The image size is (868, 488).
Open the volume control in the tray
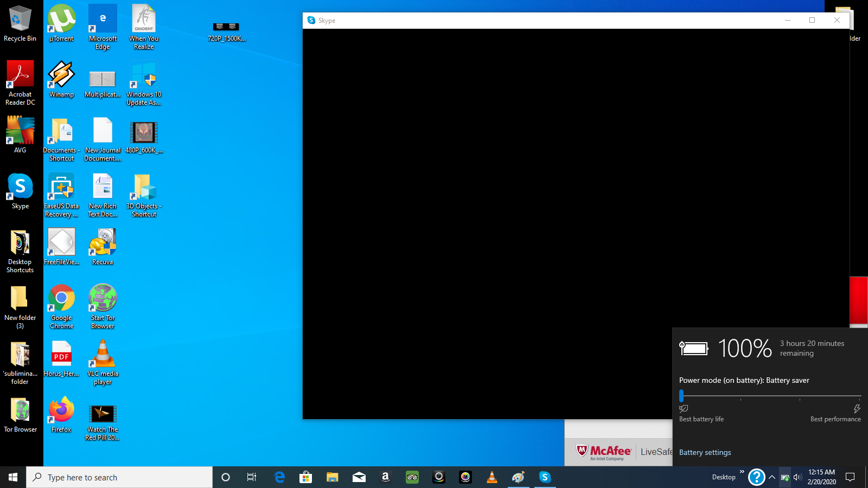797,477
